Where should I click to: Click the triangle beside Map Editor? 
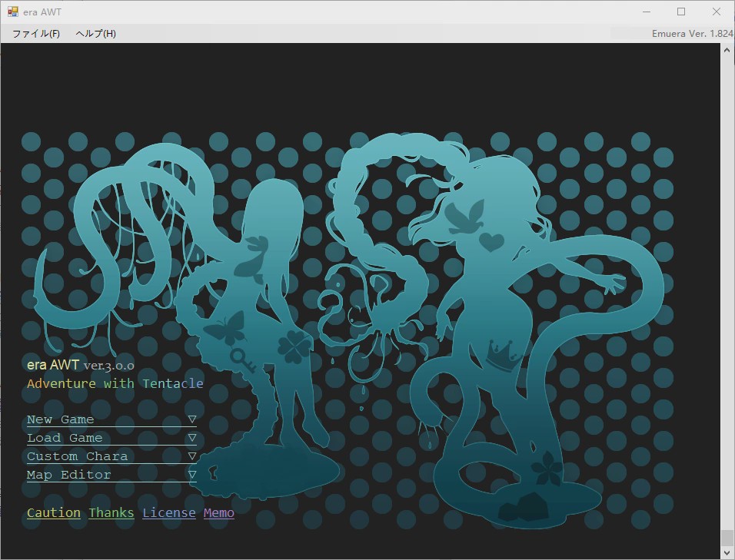192,475
